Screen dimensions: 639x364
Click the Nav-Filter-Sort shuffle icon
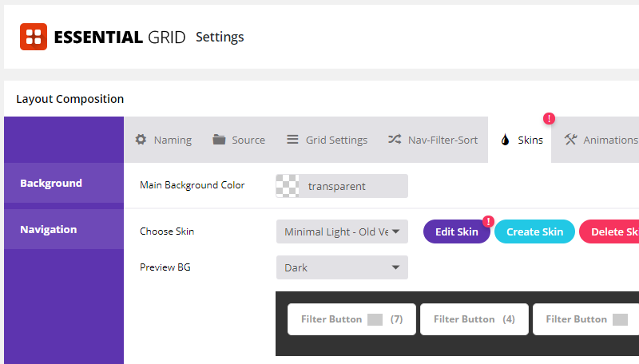(395, 140)
